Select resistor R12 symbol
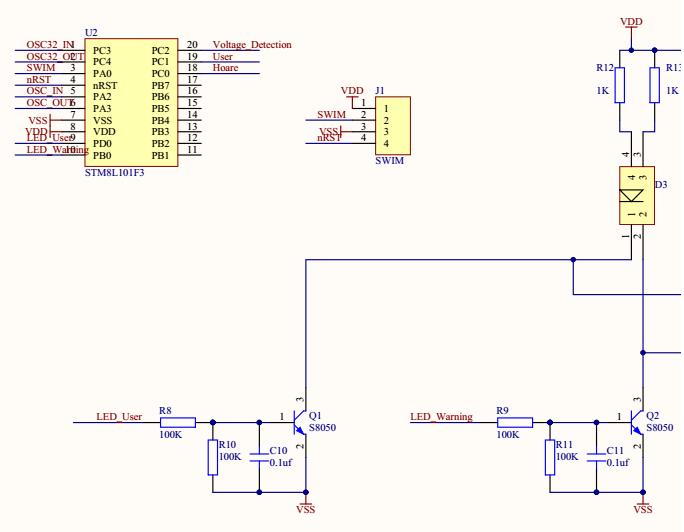Viewport: 684px width, 532px height. tap(619, 85)
